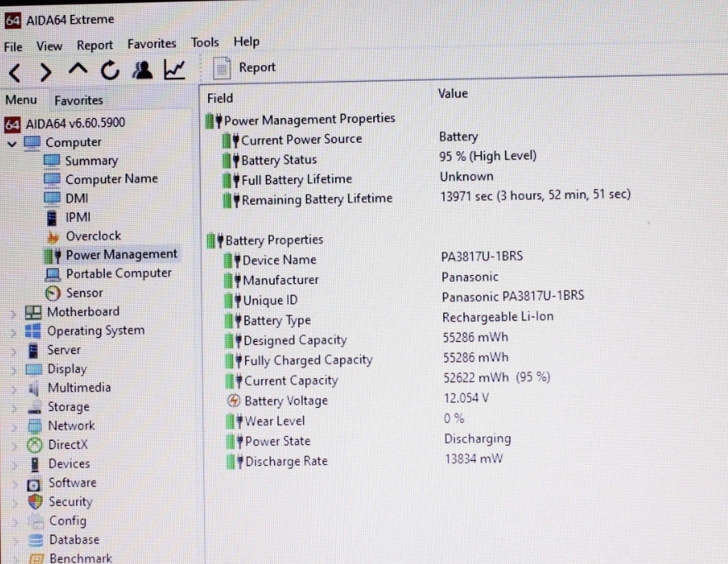Select Portable Computer in the tree
This screenshot has height=564, width=728.
[x=118, y=273]
